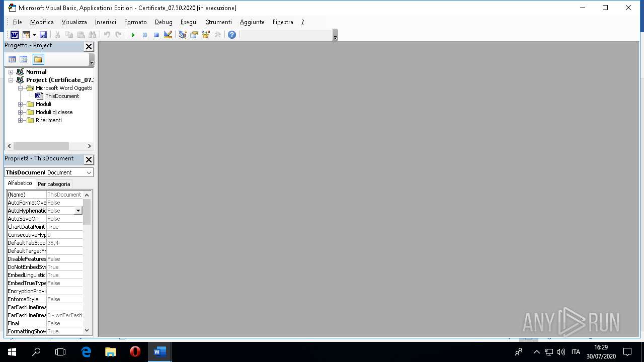Expand the Normal project node
644x362 pixels.
[x=11, y=72]
